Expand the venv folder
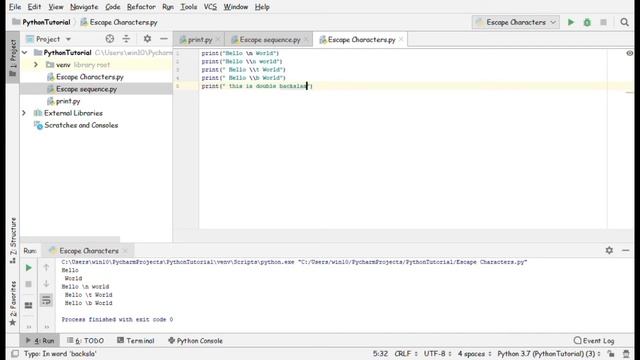The width and height of the screenshot is (640, 360). (36, 64)
